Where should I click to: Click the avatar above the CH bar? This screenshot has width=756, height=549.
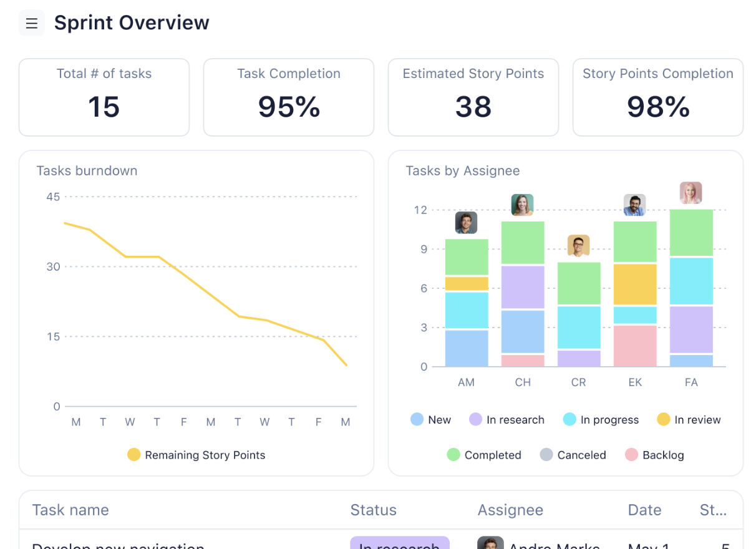522,205
